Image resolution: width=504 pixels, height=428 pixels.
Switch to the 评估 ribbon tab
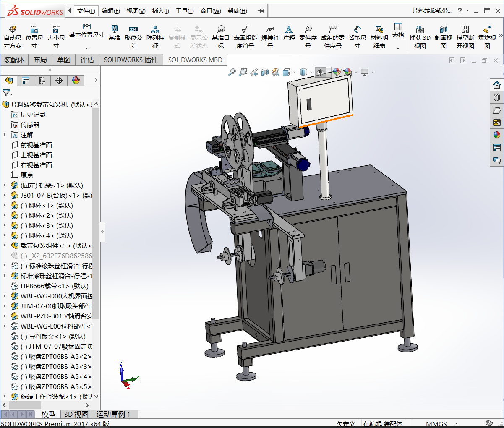pos(87,60)
